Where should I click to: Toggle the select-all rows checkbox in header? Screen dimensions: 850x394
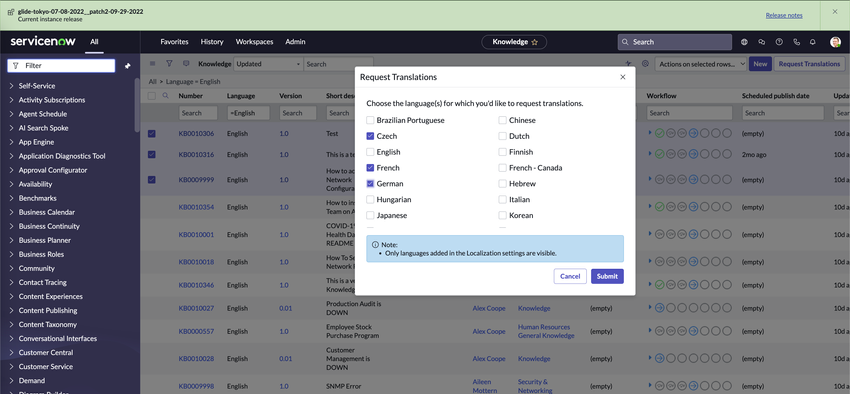pos(152,96)
